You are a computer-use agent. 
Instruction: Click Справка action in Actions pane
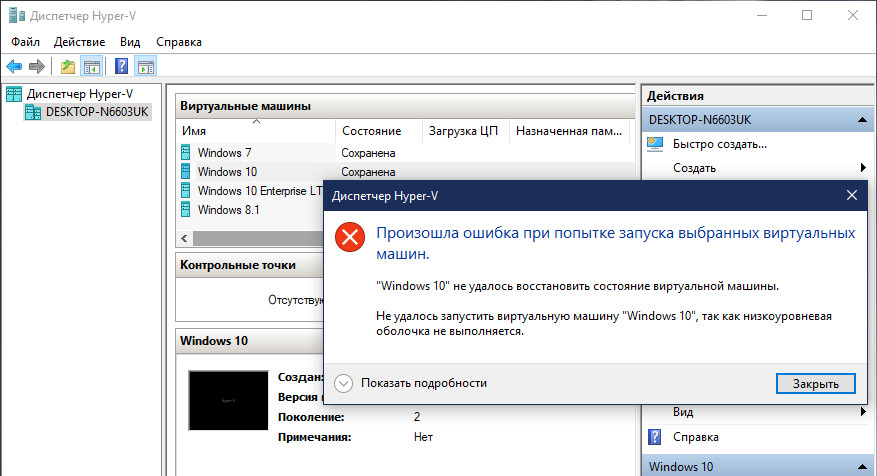(x=695, y=437)
